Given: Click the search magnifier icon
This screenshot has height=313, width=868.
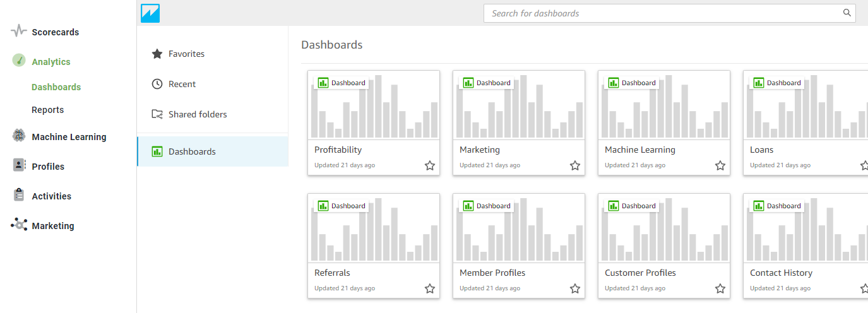Looking at the screenshot, I should [x=847, y=13].
